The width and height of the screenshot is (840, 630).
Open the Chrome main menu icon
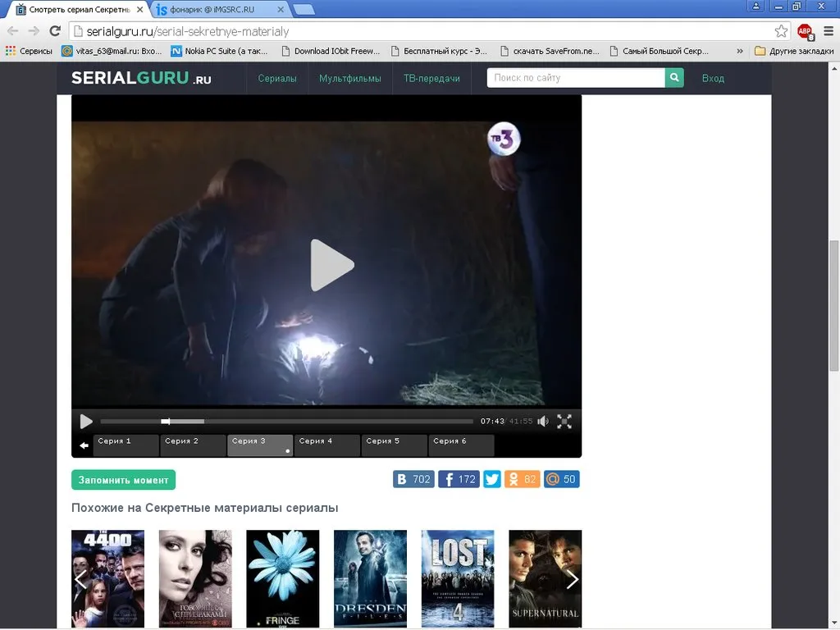coord(829,31)
